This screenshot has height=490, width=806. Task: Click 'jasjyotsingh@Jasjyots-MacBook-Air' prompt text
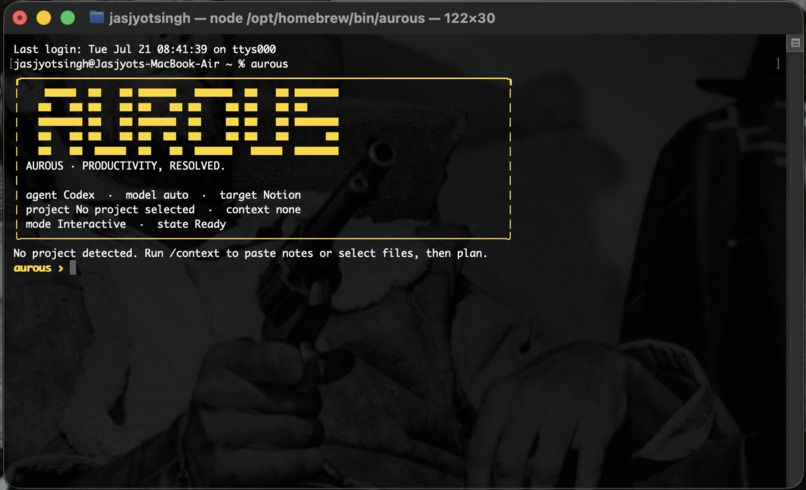click(x=116, y=64)
